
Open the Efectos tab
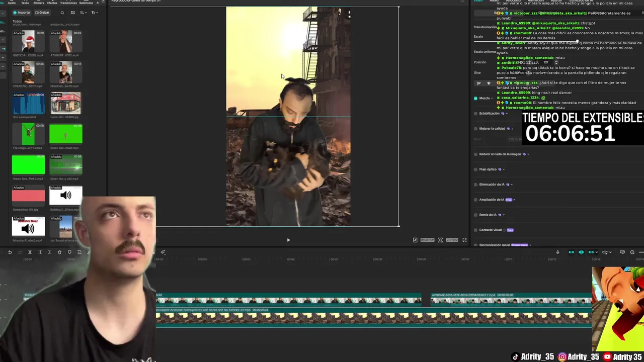tap(52, 3)
